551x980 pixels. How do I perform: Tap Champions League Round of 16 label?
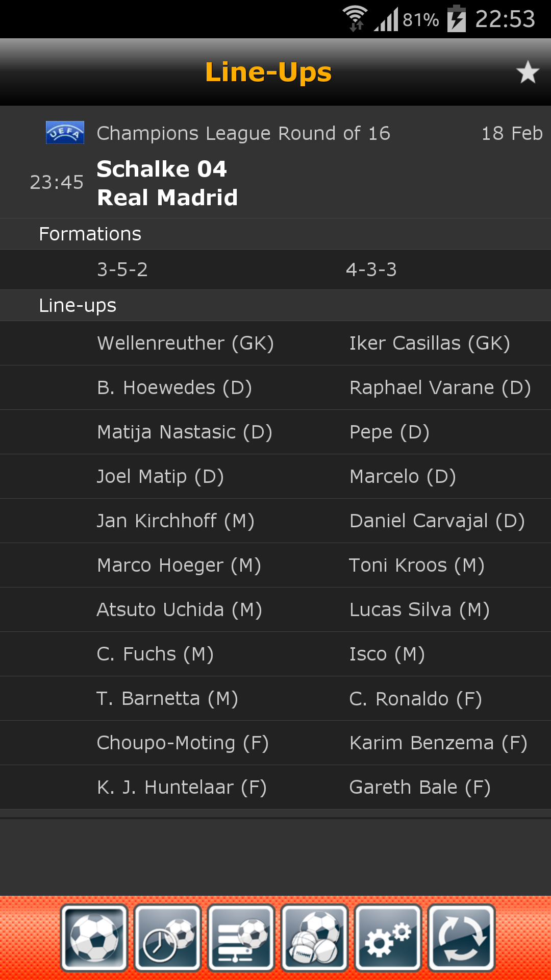tap(243, 133)
